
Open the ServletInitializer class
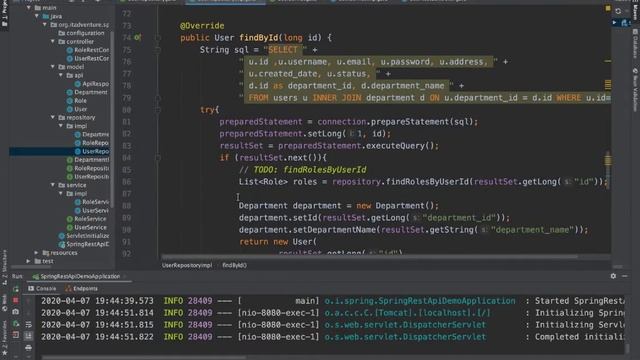click(x=84, y=236)
